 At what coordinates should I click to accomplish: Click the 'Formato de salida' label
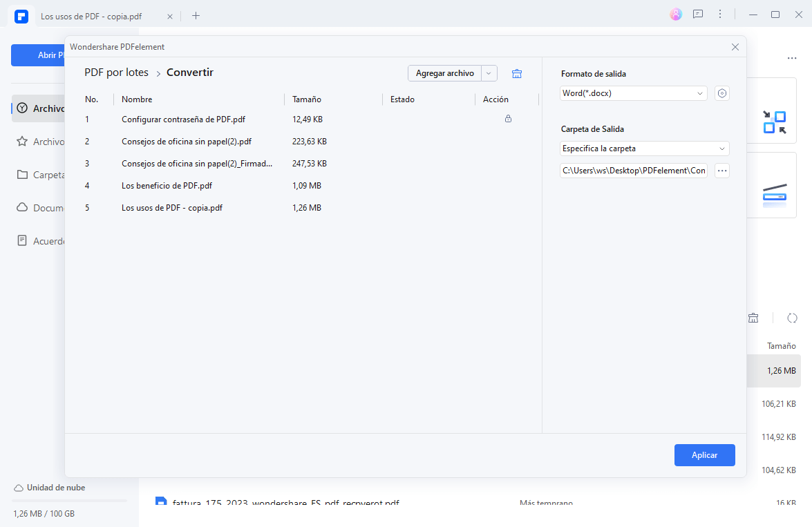[594, 74]
